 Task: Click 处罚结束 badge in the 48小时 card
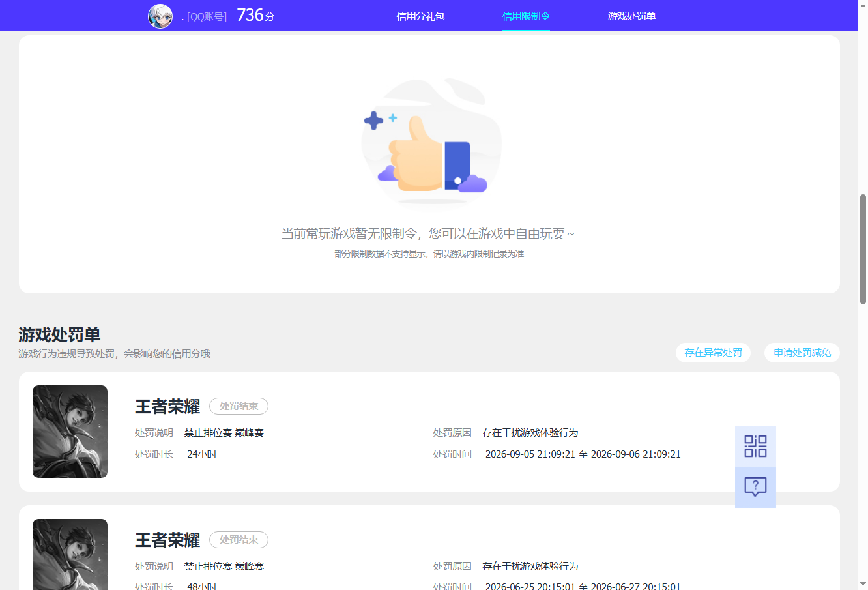pyautogui.click(x=239, y=540)
